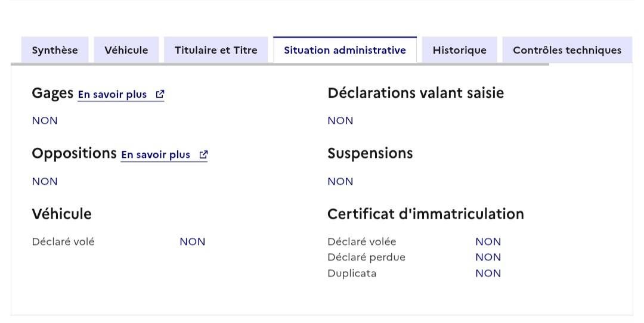Click the Déclaré volé label under Véhicule
This screenshot has width=644, height=323.
[63, 242]
